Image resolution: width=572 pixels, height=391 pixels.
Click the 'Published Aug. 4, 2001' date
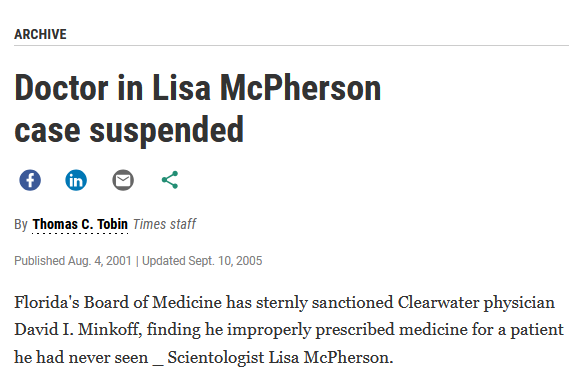pyautogui.click(x=73, y=261)
